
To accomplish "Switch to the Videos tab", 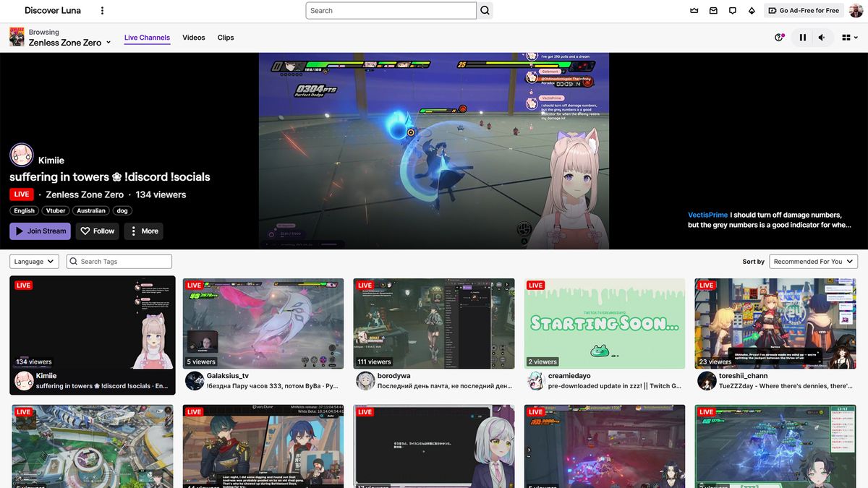I will (x=194, y=37).
